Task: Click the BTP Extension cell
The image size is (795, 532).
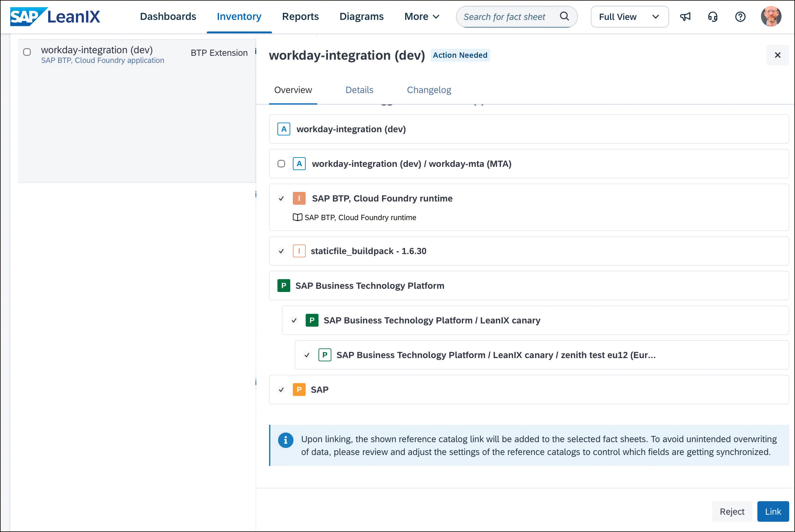Action: pos(219,53)
